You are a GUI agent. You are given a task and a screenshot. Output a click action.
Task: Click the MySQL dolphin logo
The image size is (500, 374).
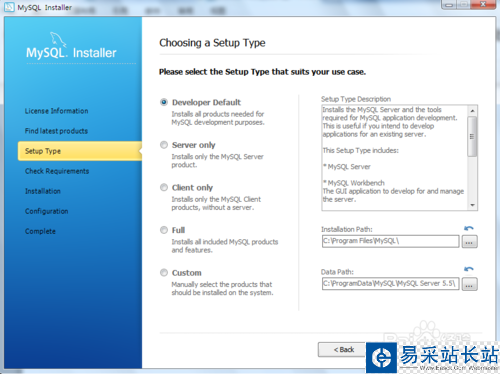pos(58,40)
